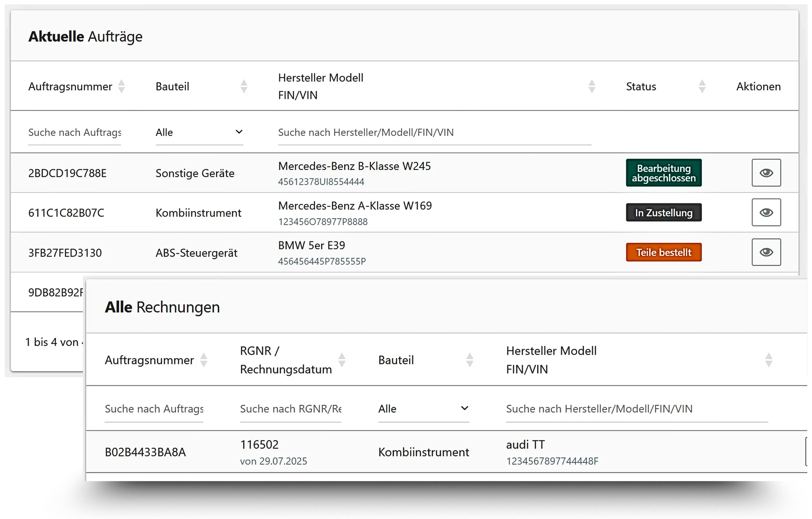Viewport: 812px width, 519px height.
Task: View order 2BDCD19C788E with eye icon
Action: 766,173
